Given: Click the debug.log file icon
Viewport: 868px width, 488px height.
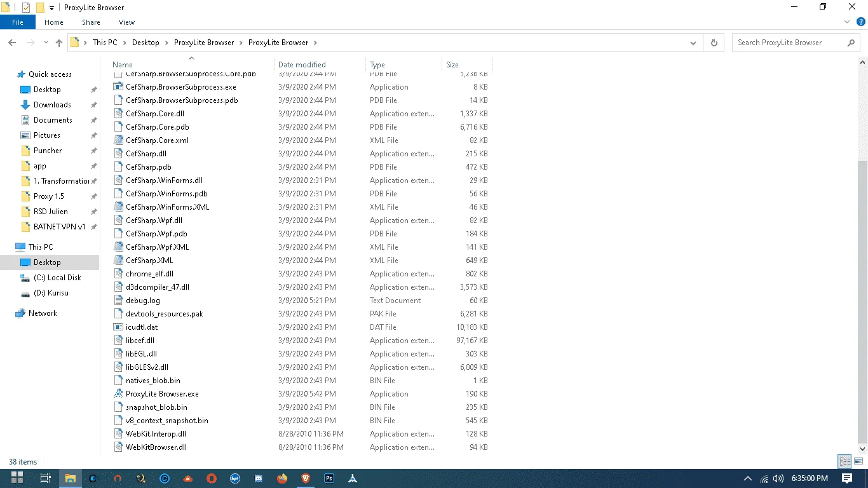Looking at the screenshot, I should (118, 301).
